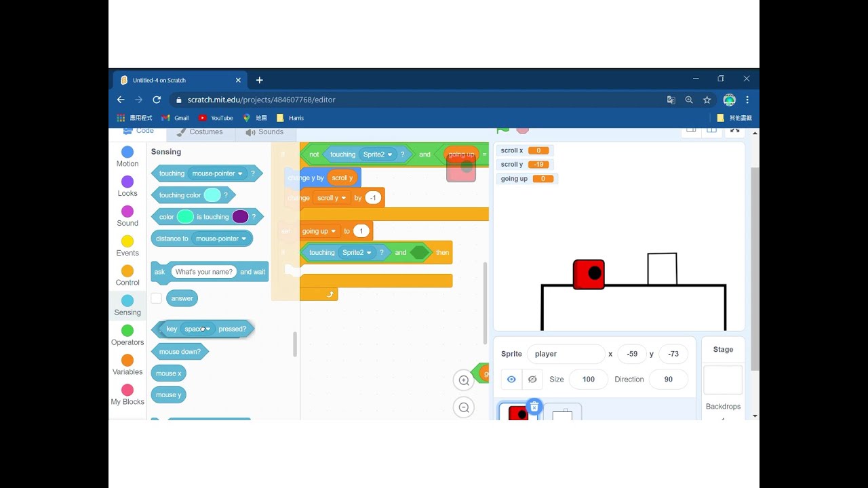This screenshot has width=868, height=488.
Task: Select the Stage backdrop thumbnail
Action: pyautogui.click(x=723, y=380)
